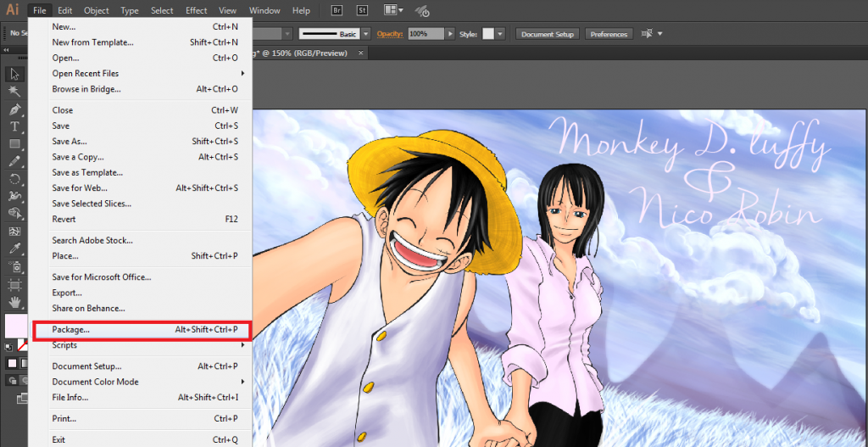Choose File Info... menu entry
Screen dimensions: 868x447
pos(142,397)
